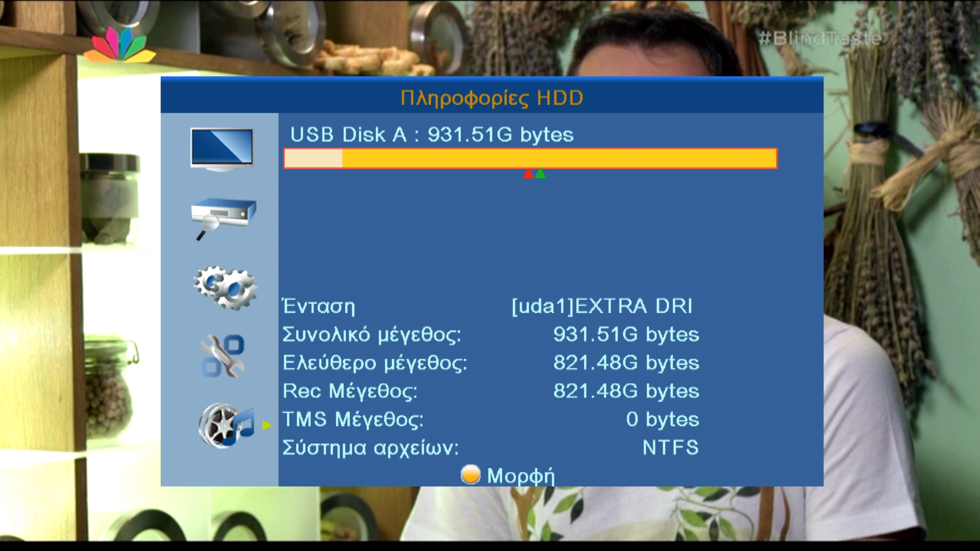Click the Rec Μέγεθος label
Image resolution: width=980 pixels, height=551 pixels.
tap(350, 391)
